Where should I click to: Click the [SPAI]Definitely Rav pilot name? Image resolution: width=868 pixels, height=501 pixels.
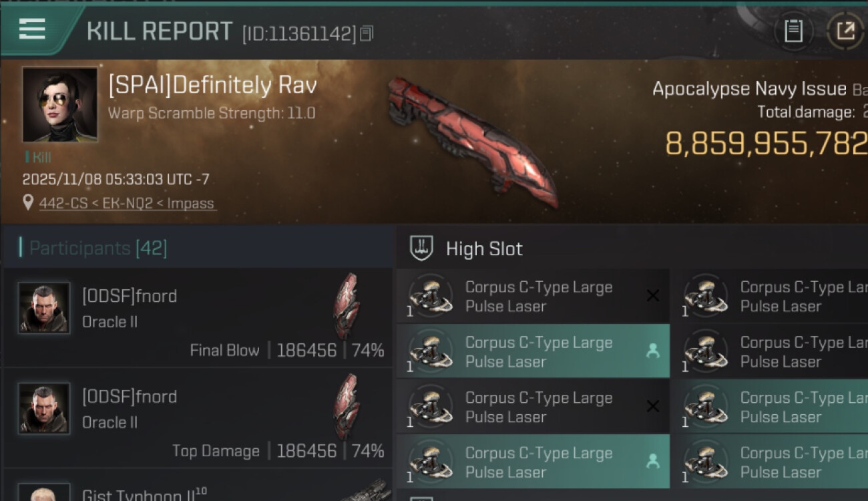coord(212,86)
